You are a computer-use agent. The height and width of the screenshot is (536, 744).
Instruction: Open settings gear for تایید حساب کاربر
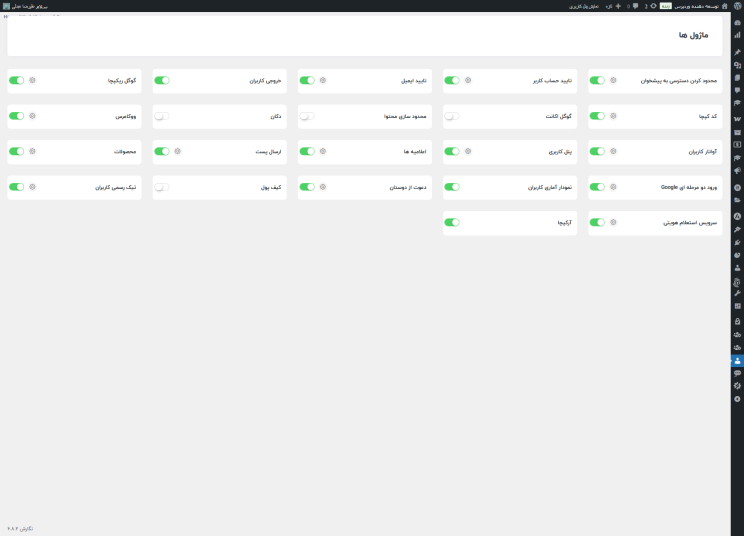point(468,80)
